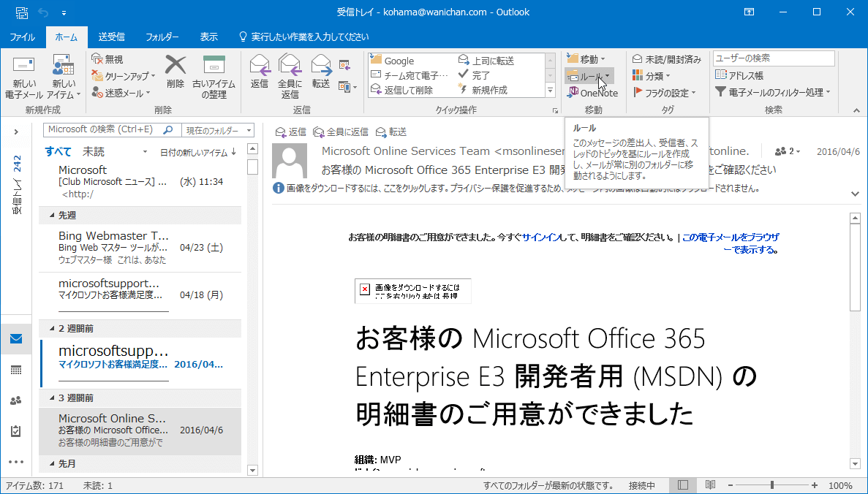
Task: Show すべて messages filter
Action: pyautogui.click(x=58, y=151)
